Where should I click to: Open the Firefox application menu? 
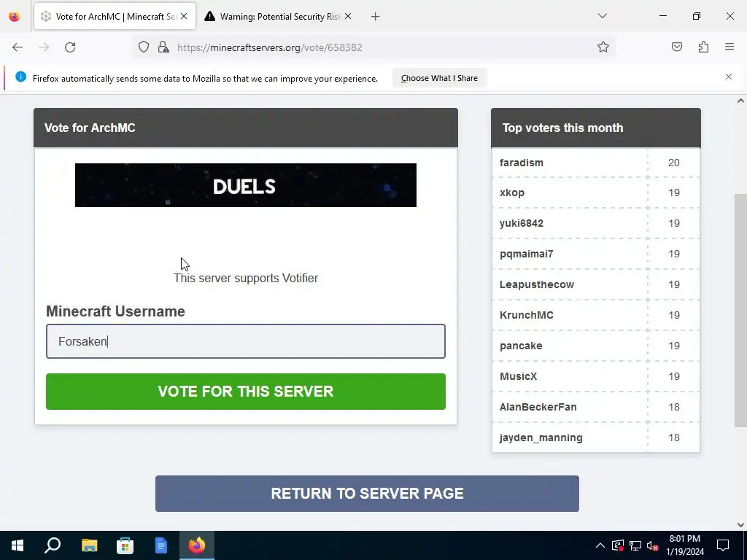tap(729, 47)
